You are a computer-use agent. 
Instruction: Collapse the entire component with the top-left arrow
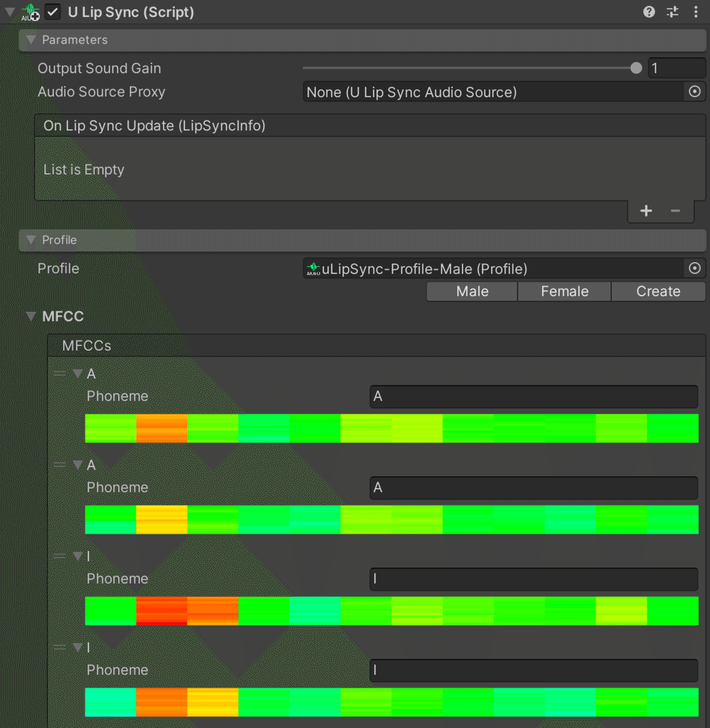coord(8,12)
